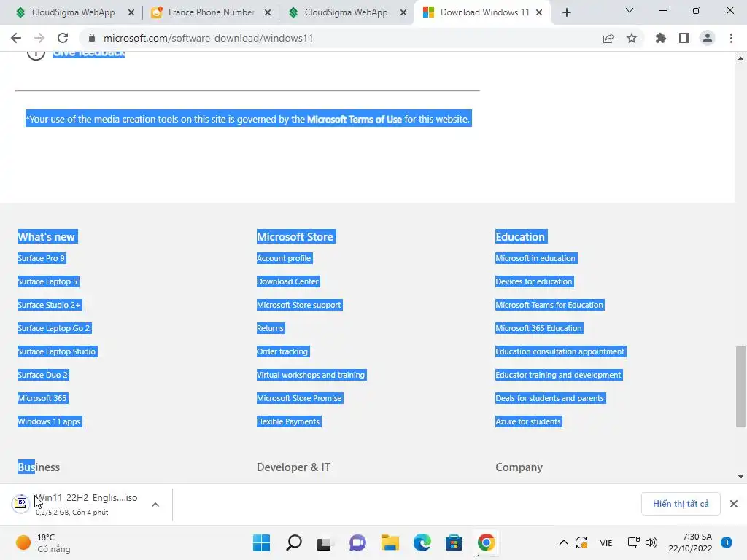Open the Devices for education link
This screenshot has height=560, width=747.
click(x=534, y=281)
